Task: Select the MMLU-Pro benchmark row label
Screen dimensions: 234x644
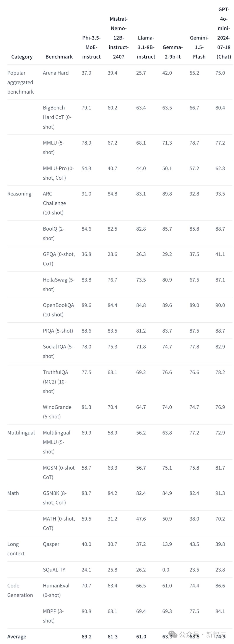Action: click(58, 173)
